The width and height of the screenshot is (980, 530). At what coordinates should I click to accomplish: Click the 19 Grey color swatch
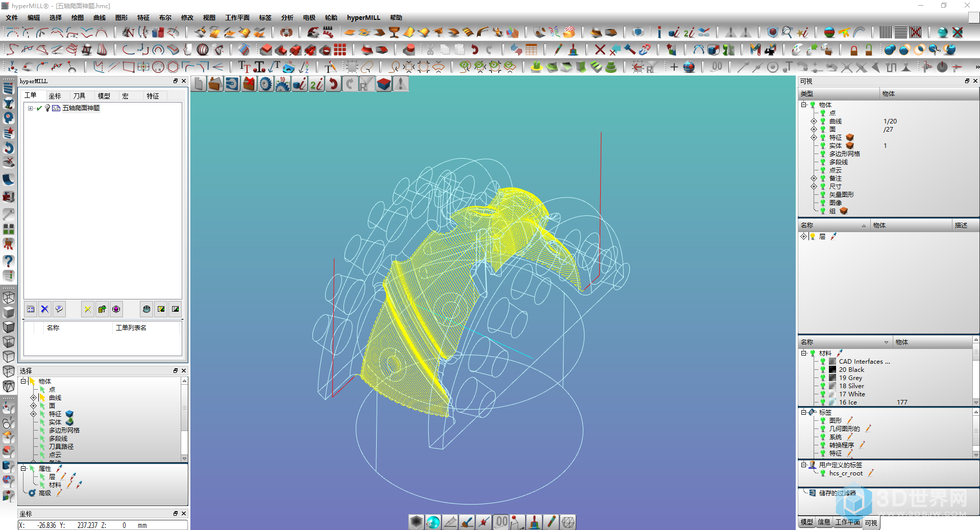832,378
